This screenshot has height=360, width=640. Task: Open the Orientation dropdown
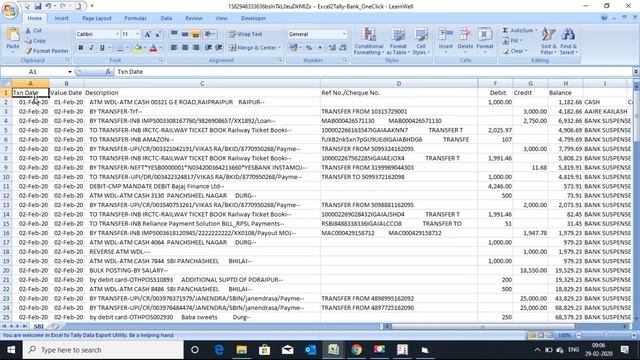pyautogui.click(x=210, y=34)
